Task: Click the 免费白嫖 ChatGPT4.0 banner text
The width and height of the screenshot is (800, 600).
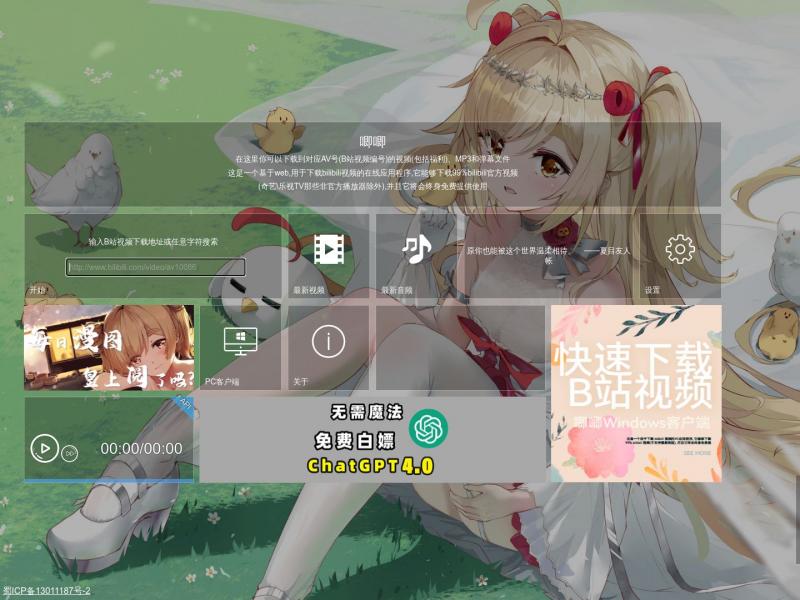Action: coord(373,453)
